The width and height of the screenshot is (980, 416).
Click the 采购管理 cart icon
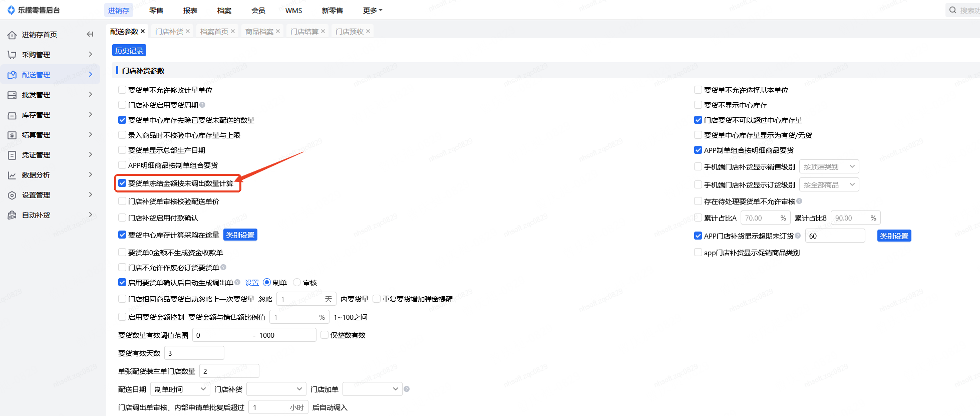(12, 55)
